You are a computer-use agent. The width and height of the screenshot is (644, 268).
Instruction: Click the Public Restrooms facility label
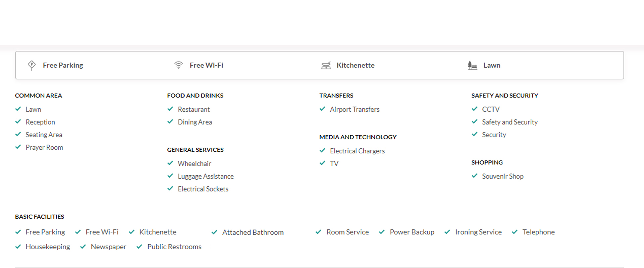click(174, 247)
